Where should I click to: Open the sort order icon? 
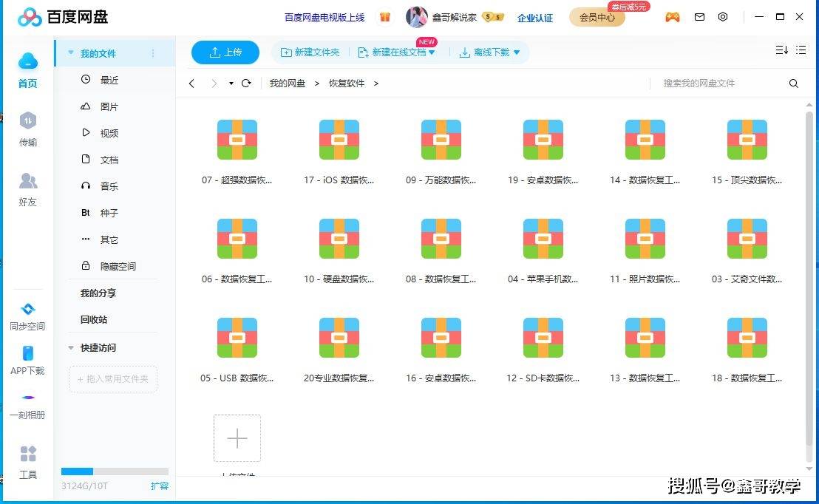click(782, 50)
